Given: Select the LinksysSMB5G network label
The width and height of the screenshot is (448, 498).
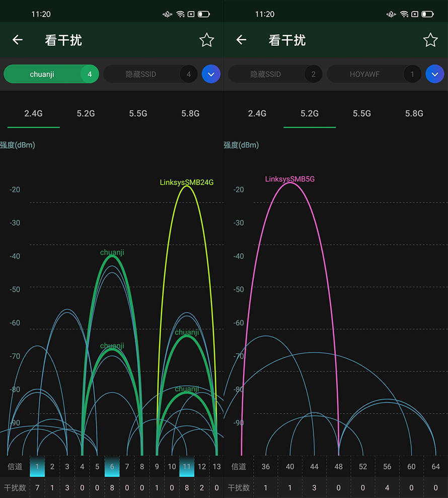Looking at the screenshot, I should (290, 179).
